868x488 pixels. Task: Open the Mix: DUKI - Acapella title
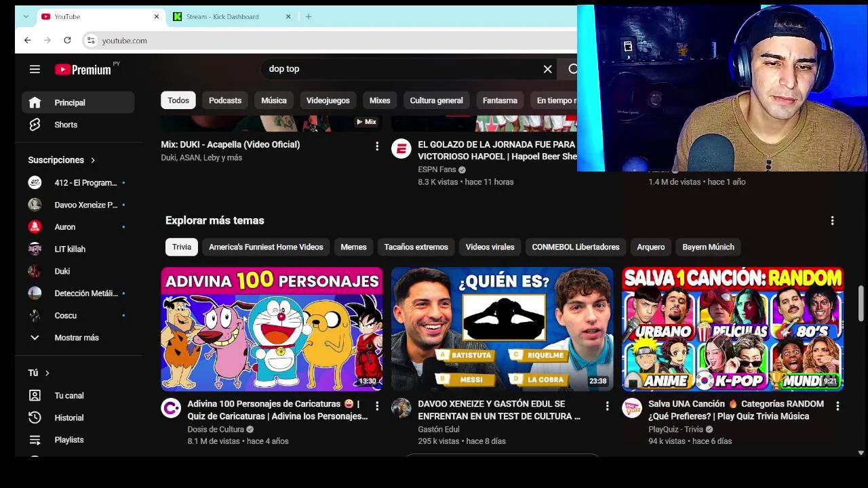click(x=231, y=144)
